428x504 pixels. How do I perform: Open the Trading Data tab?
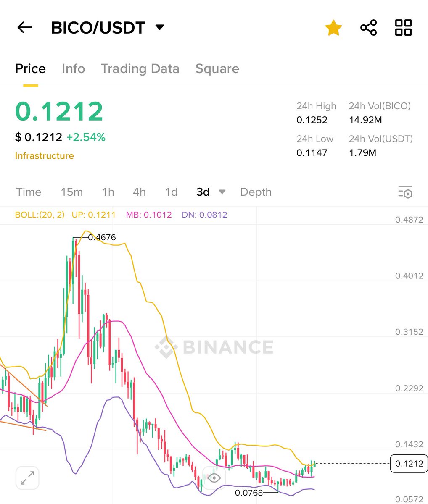tap(140, 68)
